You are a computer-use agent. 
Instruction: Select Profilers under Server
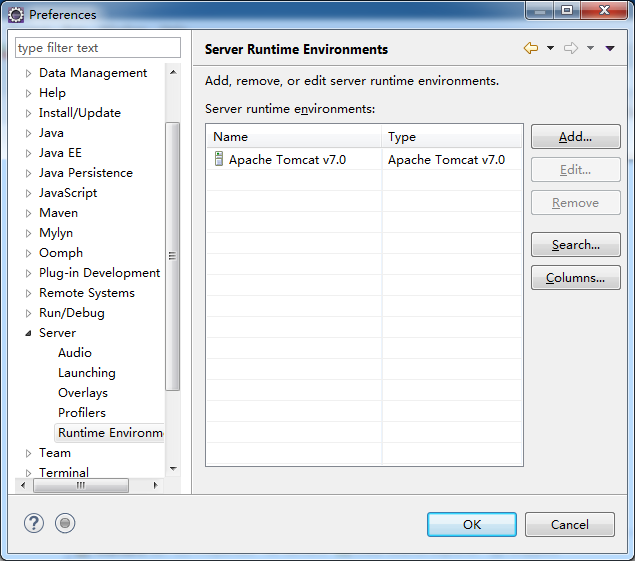click(x=82, y=413)
